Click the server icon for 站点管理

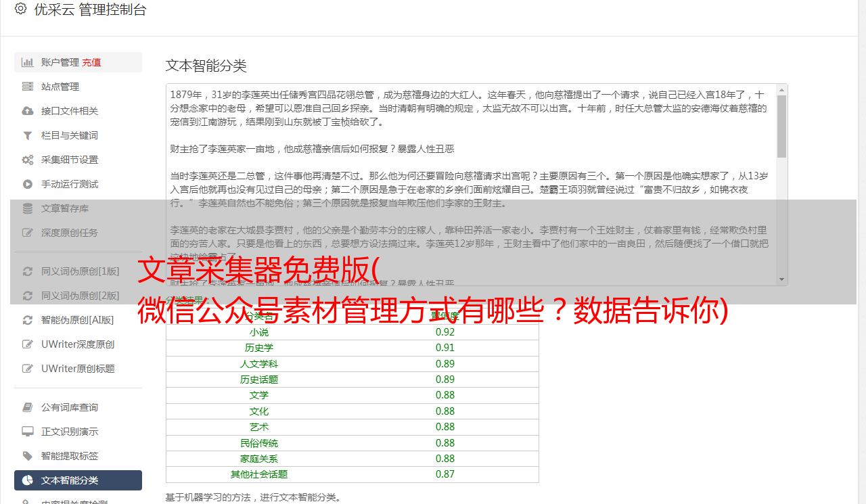pos(28,87)
